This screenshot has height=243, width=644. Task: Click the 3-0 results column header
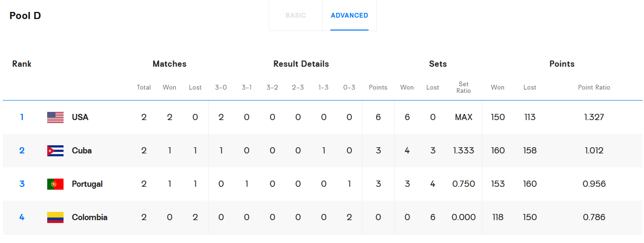click(221, 87)
